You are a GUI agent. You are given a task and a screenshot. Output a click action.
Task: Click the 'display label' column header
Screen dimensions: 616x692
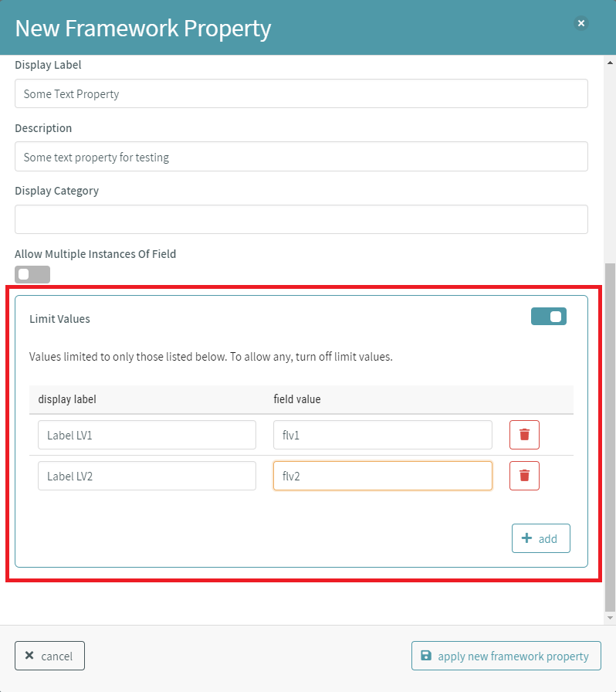pyautogui.click(x=67, y=399)
